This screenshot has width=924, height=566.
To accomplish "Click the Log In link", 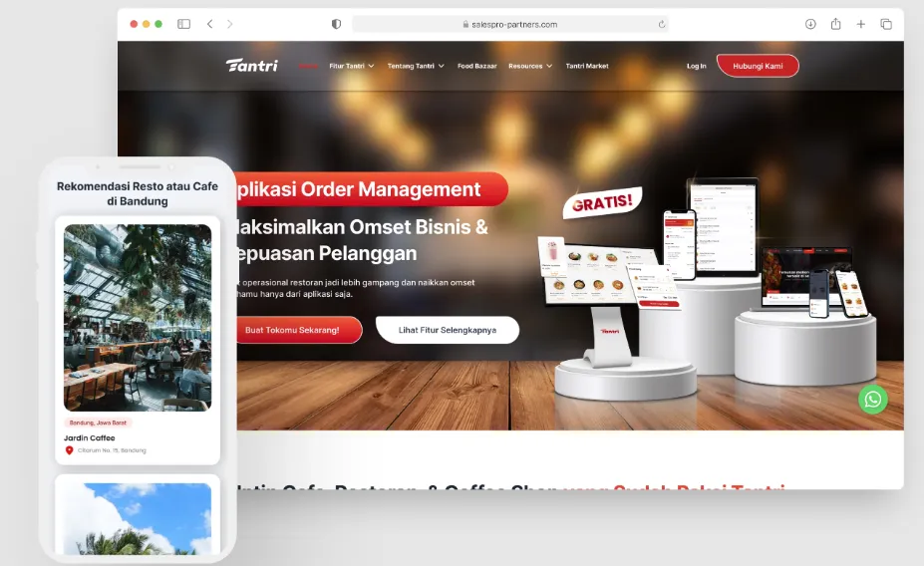I will tap(696, 66).
